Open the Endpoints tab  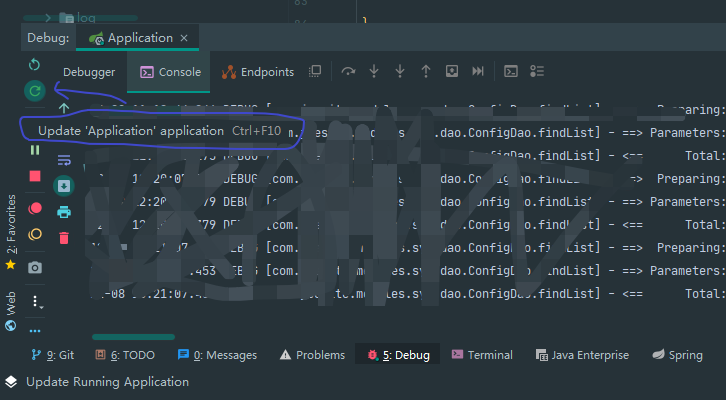258,72
